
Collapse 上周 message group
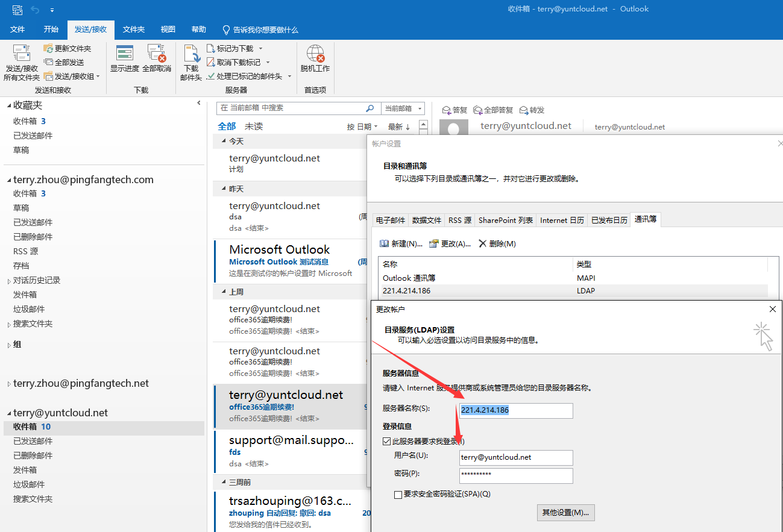(x=223, y=292)
